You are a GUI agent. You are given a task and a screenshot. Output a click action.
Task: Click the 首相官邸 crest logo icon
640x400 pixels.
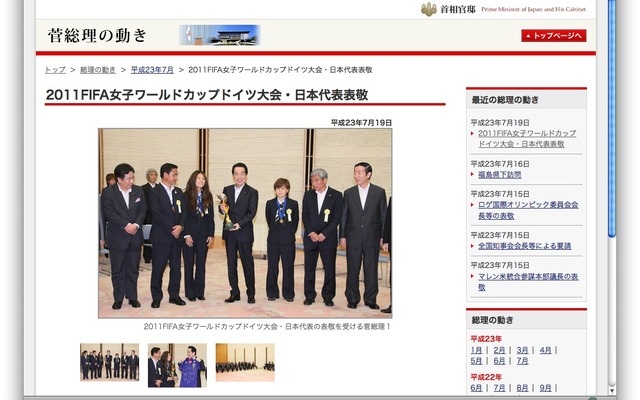429,9
